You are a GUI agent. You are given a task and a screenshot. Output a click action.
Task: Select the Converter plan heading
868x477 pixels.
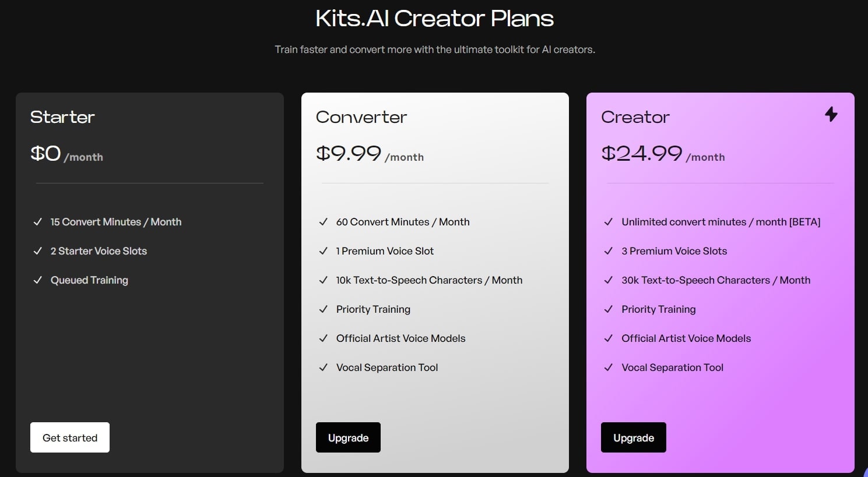pyautogui.click(x=361, y=117)
